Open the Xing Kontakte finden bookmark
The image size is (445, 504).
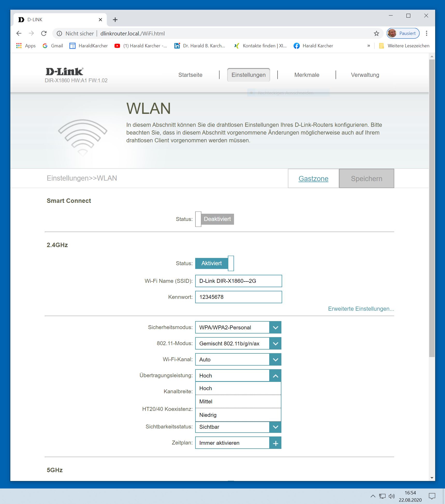[260, 46]
